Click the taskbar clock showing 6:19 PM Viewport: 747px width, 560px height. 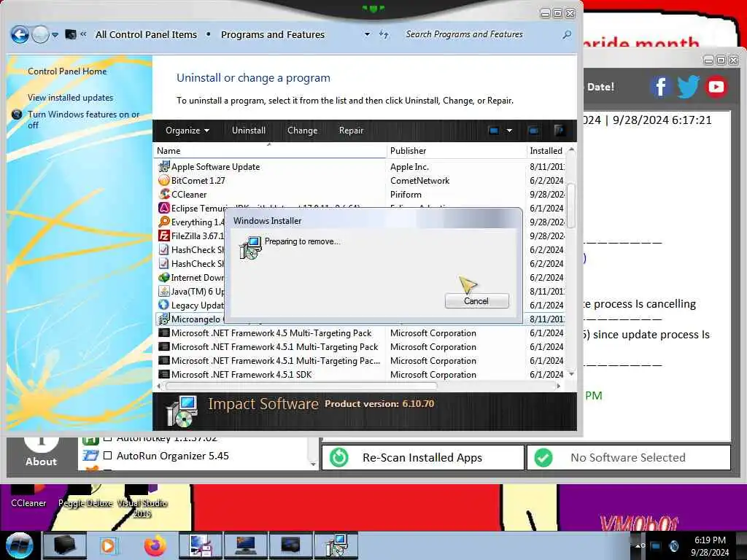tap(710, 546)
